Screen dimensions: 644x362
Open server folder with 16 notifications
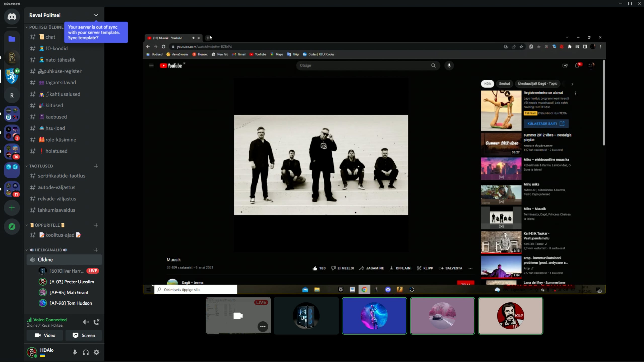tap(12, 152)
